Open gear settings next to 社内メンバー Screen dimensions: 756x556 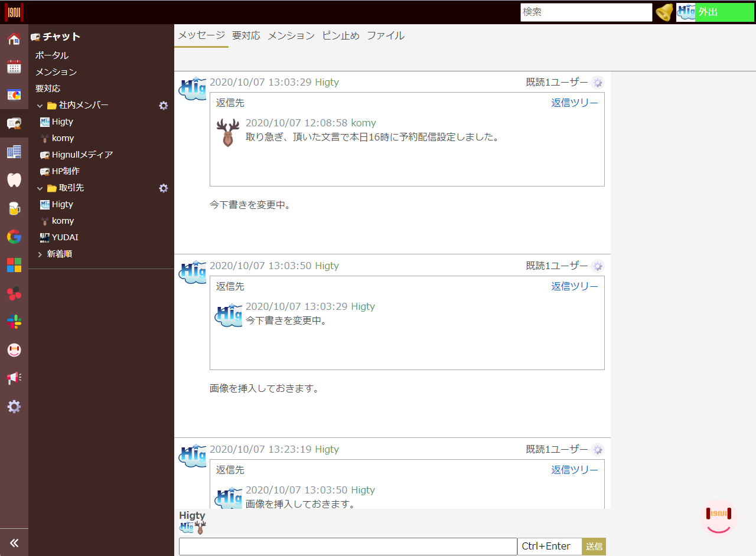click(x=164, y=105)
